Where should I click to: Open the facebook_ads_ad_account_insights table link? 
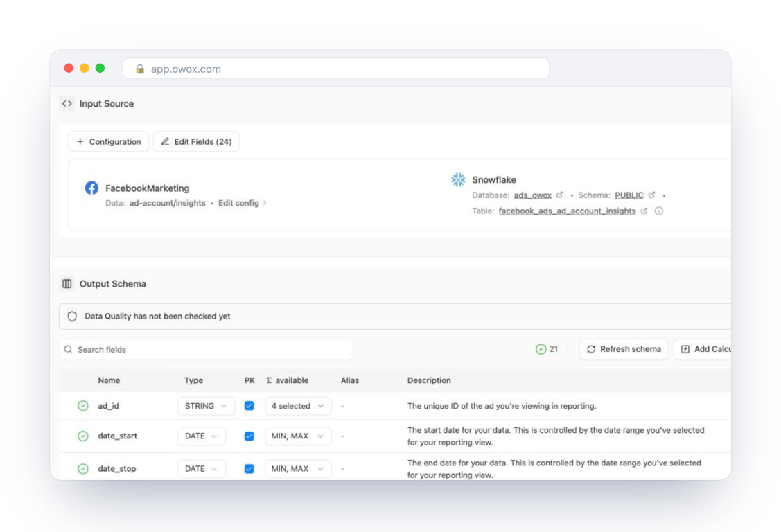tap(567, 211)
